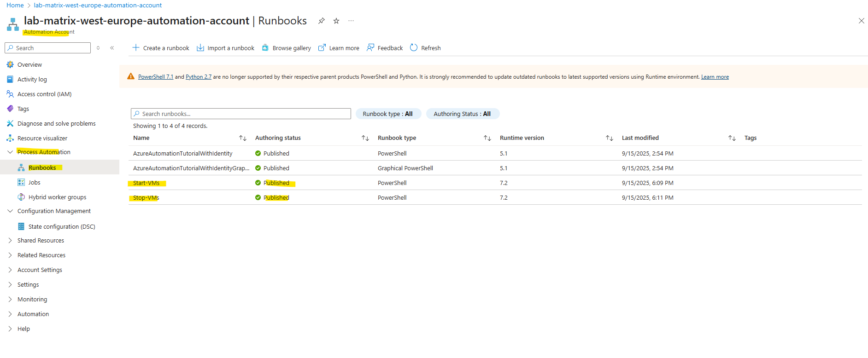Open Browse gallery
The width and height of the screenshot is (868, 358).
pos(286,48)
